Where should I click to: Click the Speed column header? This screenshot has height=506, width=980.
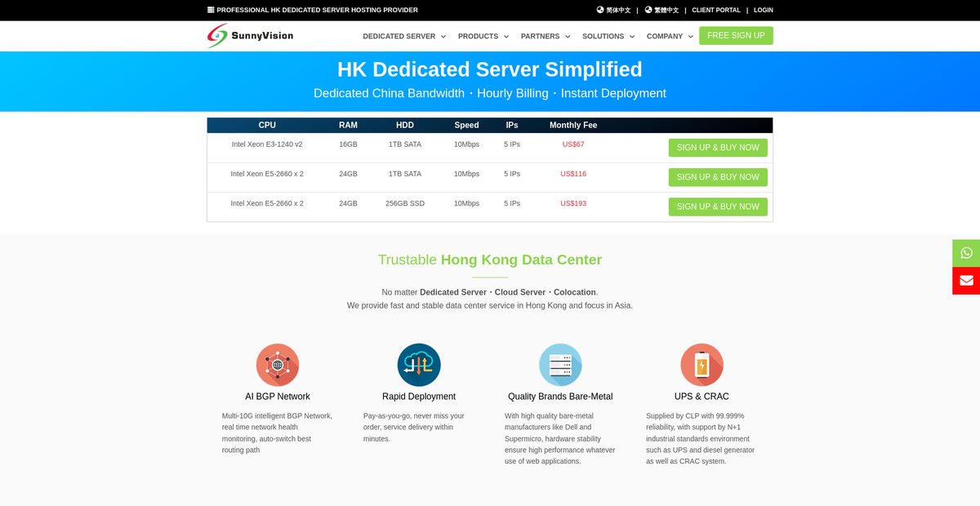click(x=466, y=125)
